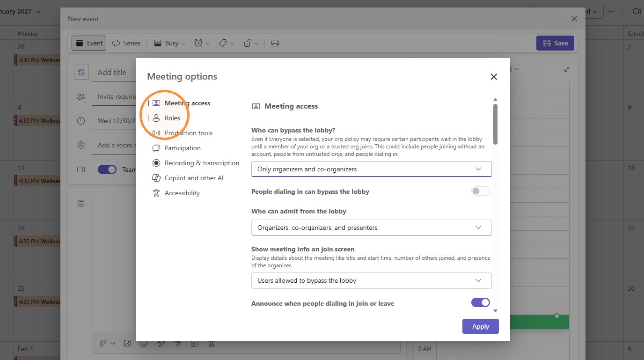The image size is (644, 360).
Task: Open the Wellness event on Monday 4
Action: 37,120
